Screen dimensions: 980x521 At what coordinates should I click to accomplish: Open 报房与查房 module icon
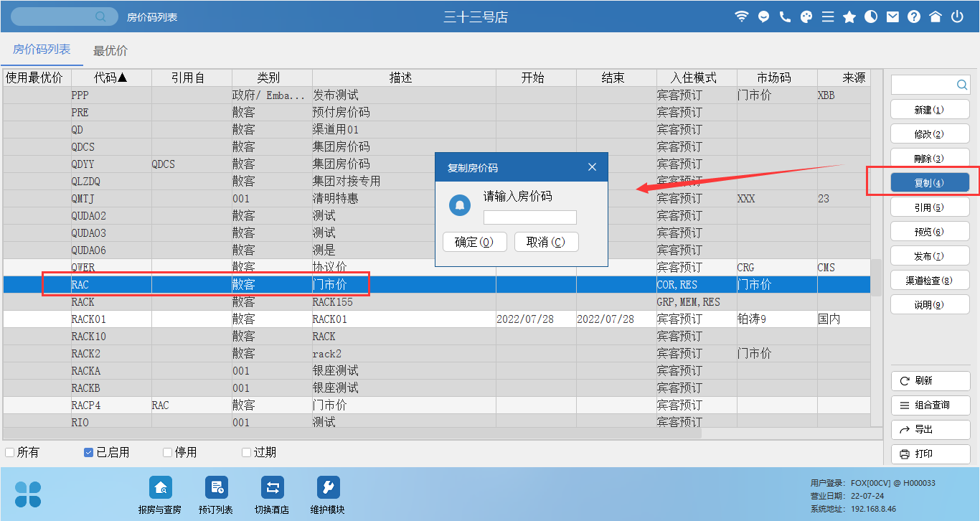click(160, 488)
